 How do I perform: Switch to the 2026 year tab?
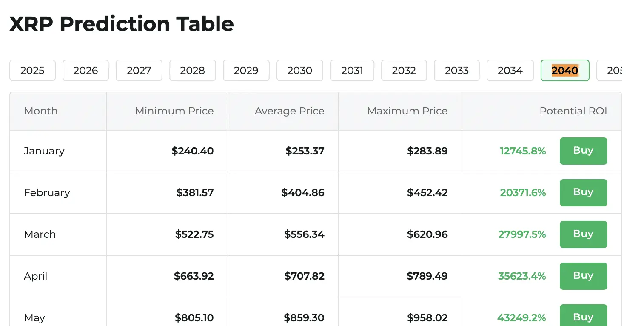tap(85, 71)
